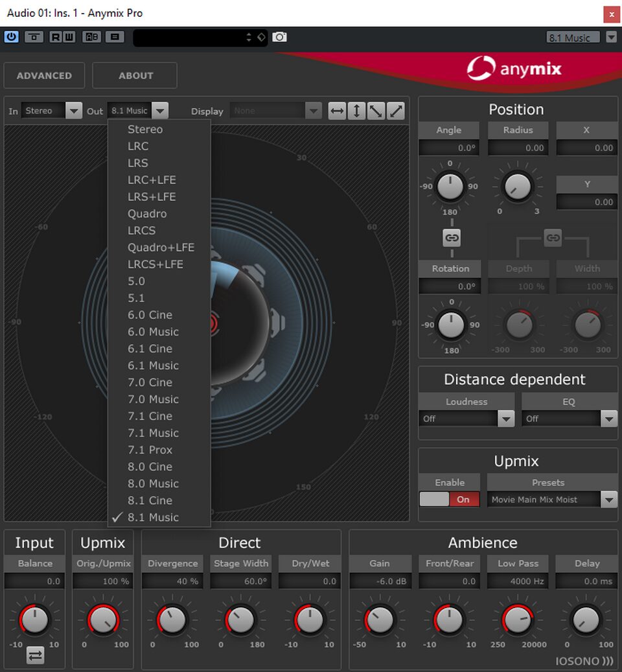
Task: Click the Input Balance knob
Action: point(35,620)
